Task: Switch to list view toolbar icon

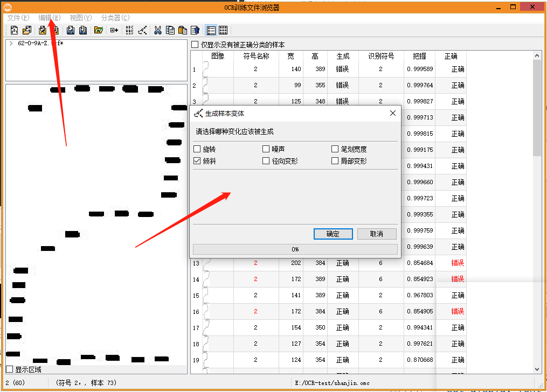Action: coord(211,30)
